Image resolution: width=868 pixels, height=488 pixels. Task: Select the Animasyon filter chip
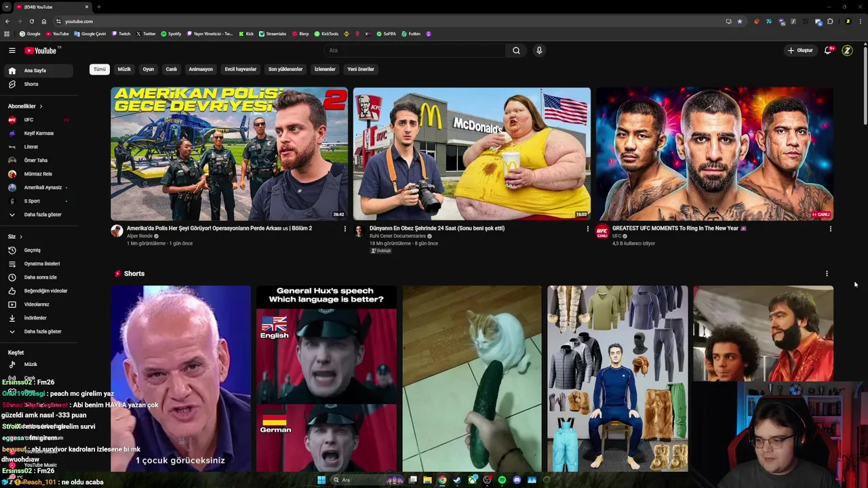(x=201, y=69)
